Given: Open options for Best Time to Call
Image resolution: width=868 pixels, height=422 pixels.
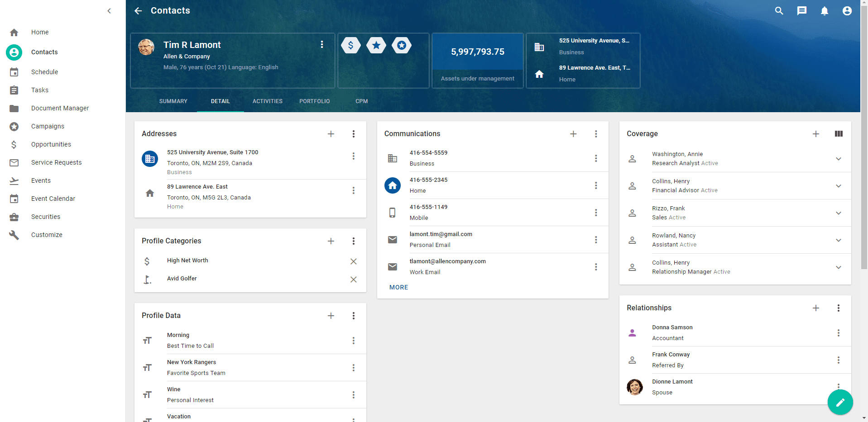Looking at the screenshot, I should [x=354, y=341].
